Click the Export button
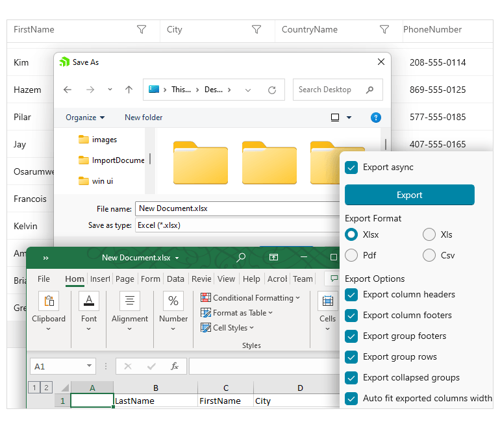The height and width of the screenshot is (448, 500). click(410, 195)
